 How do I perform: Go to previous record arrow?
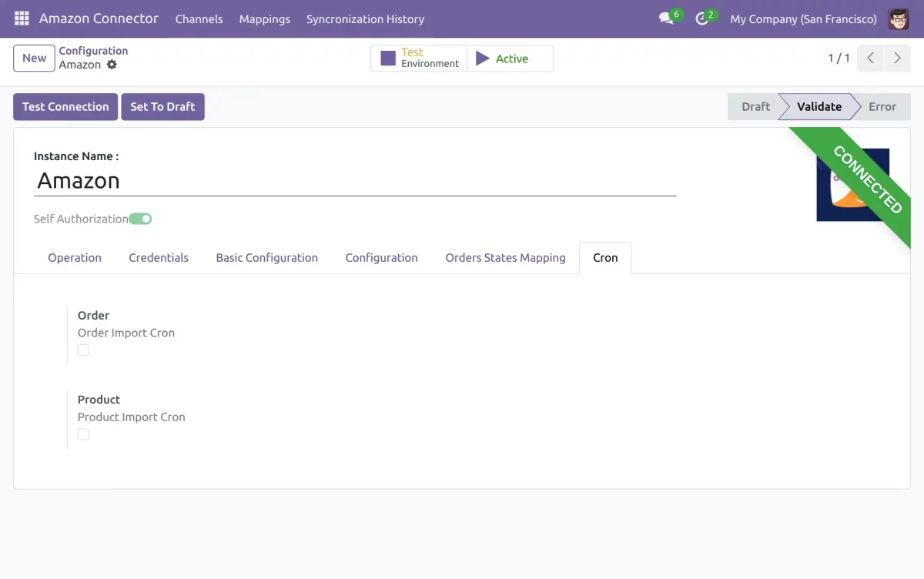click(x=870, y=59)
